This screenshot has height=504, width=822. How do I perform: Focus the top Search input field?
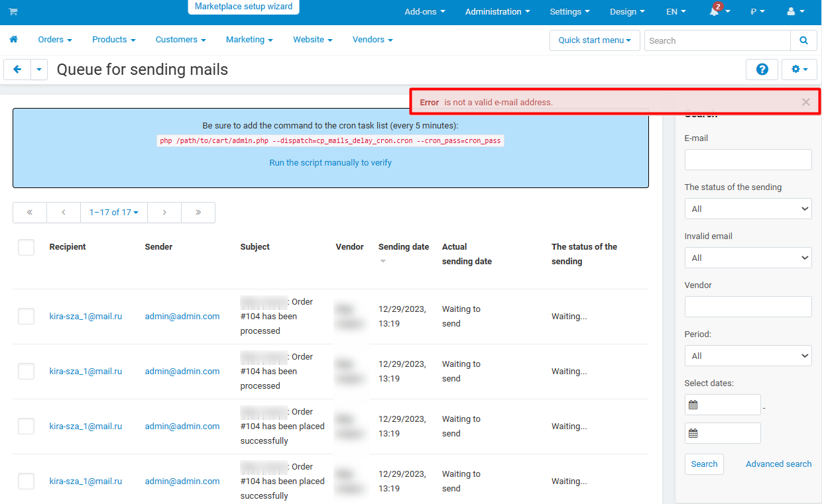[717, 40]
